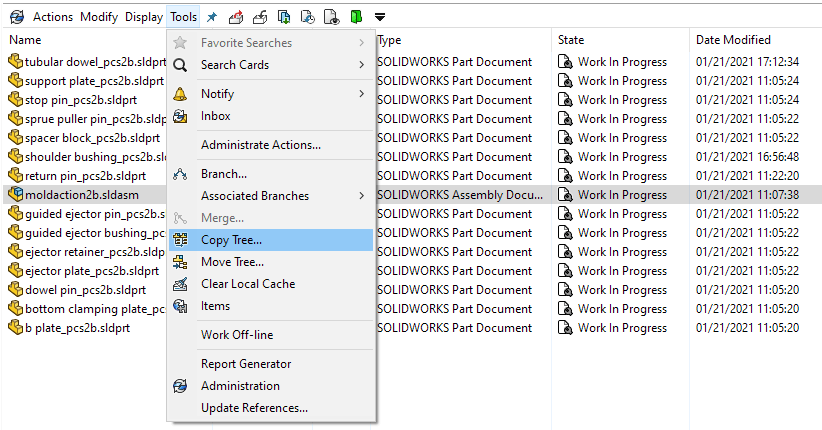Open Inbox from the Tools menu
Image resolution: width=822 pixels, height=430 pixels.
(x=271, y=116)
